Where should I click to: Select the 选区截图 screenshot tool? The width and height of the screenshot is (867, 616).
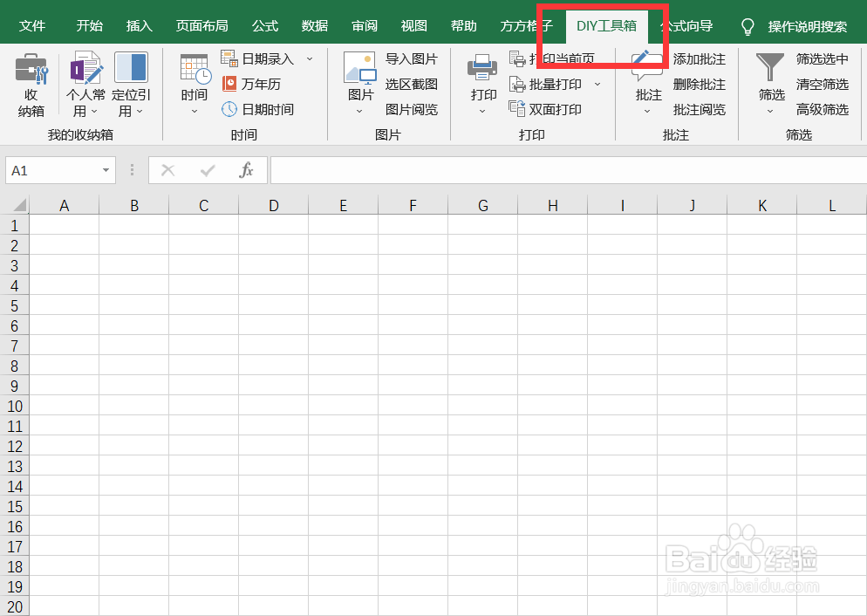pyautogui.click(x=413, y=84)
